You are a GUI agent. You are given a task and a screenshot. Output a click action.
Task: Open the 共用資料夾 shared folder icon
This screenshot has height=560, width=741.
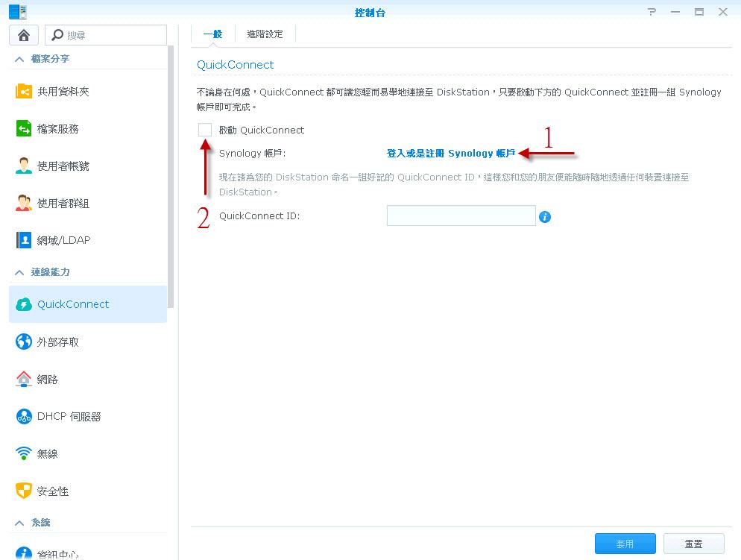24,91
